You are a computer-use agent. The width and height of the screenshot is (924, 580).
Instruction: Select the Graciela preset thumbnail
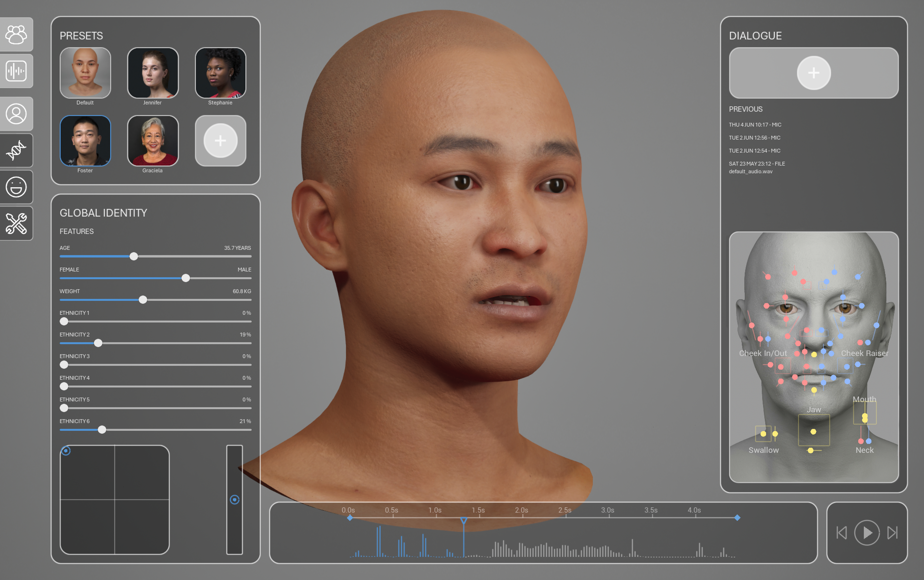[153, 141]
